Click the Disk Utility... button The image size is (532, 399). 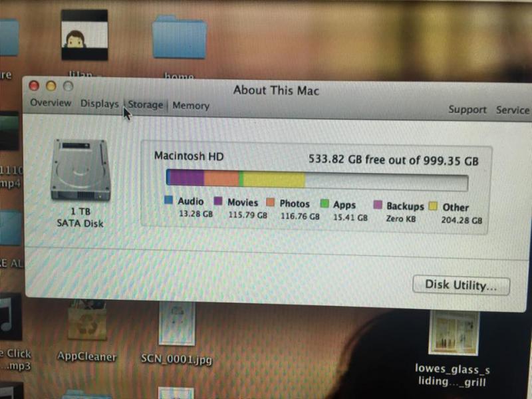[461, 285]
